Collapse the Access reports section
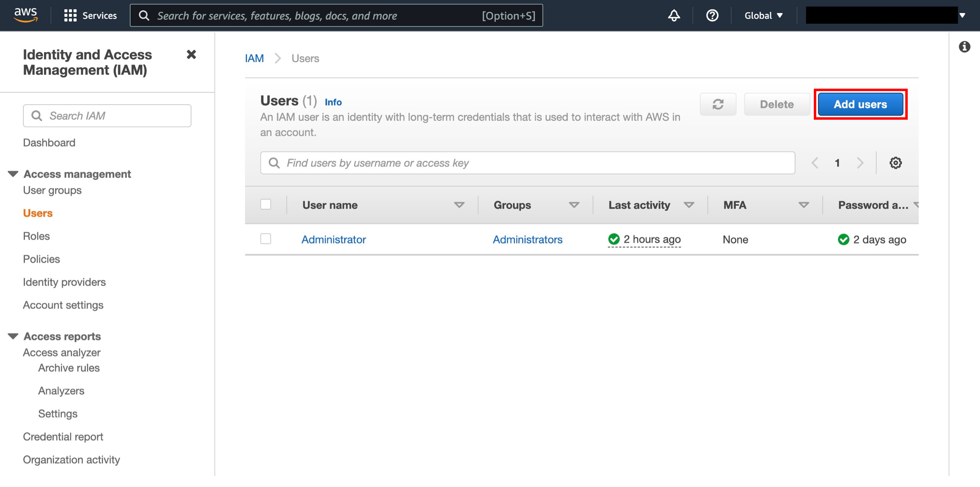This screenshot has height=487, width=980. (13, 336)
